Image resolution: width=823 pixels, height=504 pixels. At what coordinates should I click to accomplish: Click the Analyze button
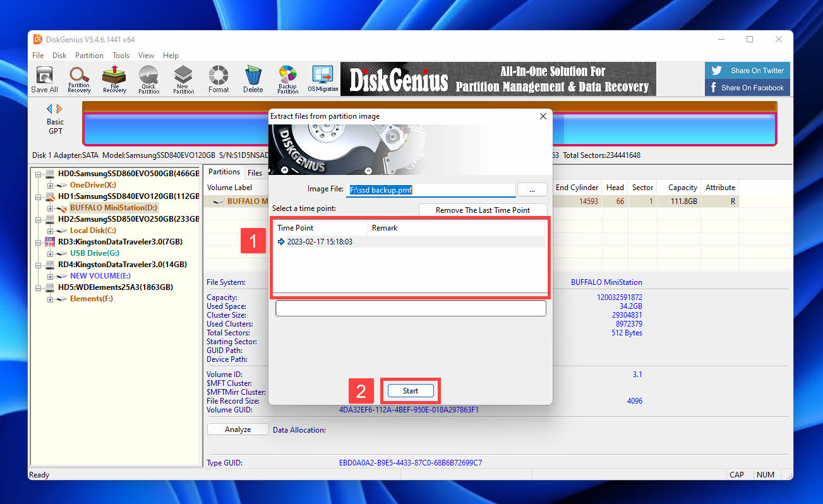238,429
